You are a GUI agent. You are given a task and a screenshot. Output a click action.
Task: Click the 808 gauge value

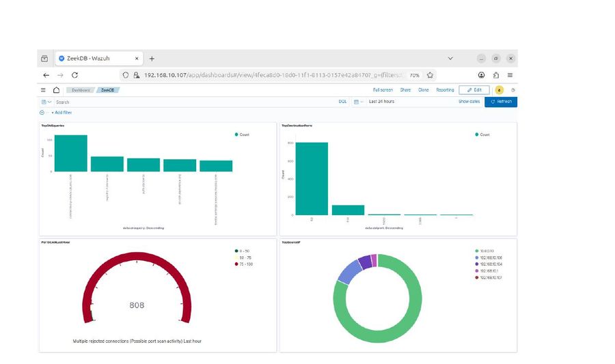point(137,305)
